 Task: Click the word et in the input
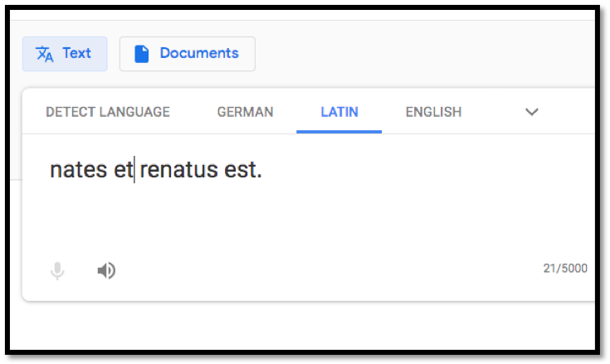[124, 170]
